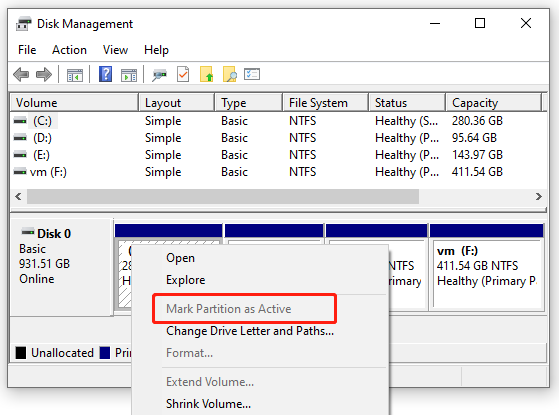Screen dimensions: 559x415
Task: Click the Disk Management title bar icon
Action: point(24,24)
